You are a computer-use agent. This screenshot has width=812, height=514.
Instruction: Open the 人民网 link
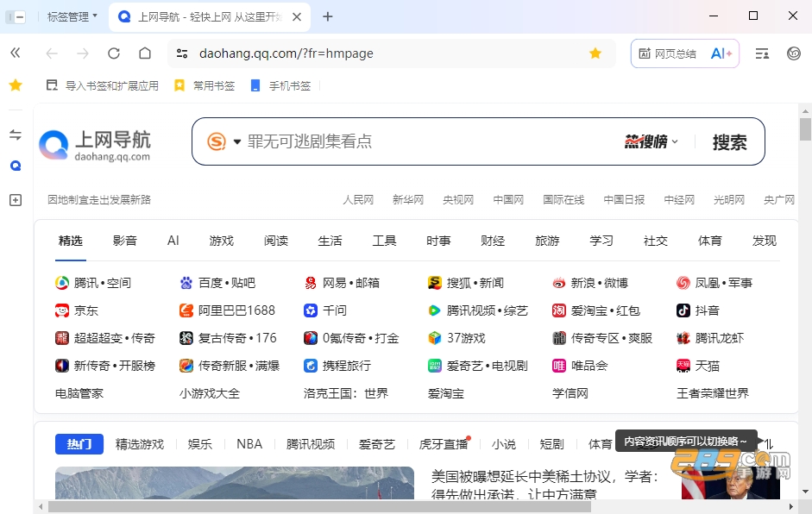coord(358,200)
